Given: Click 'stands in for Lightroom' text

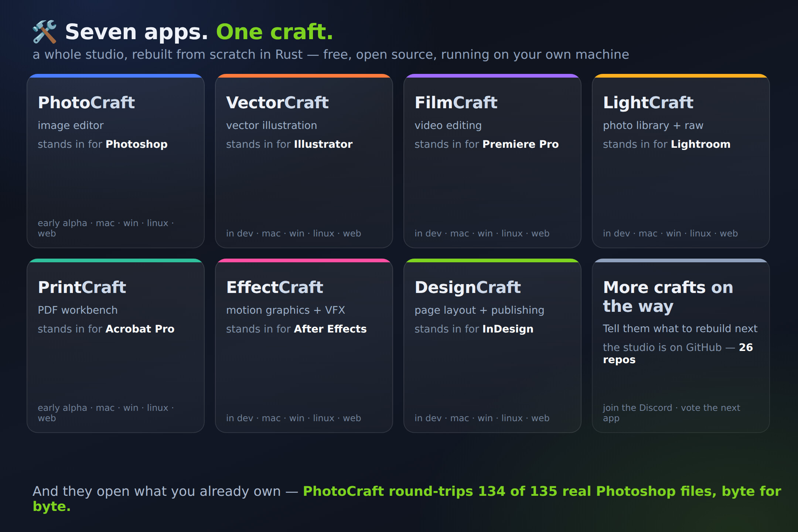Looking at the screenshot, I should click(666, 144).
